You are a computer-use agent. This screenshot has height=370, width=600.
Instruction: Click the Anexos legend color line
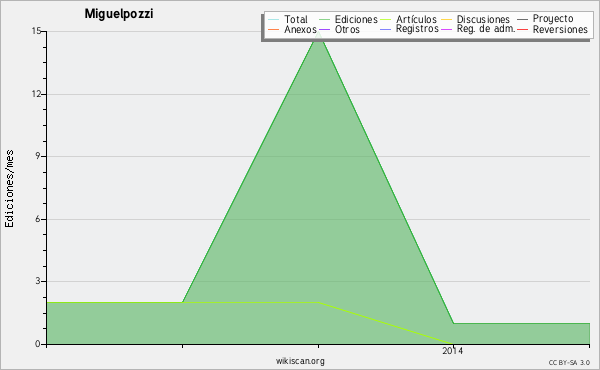(x=274, y=29)
